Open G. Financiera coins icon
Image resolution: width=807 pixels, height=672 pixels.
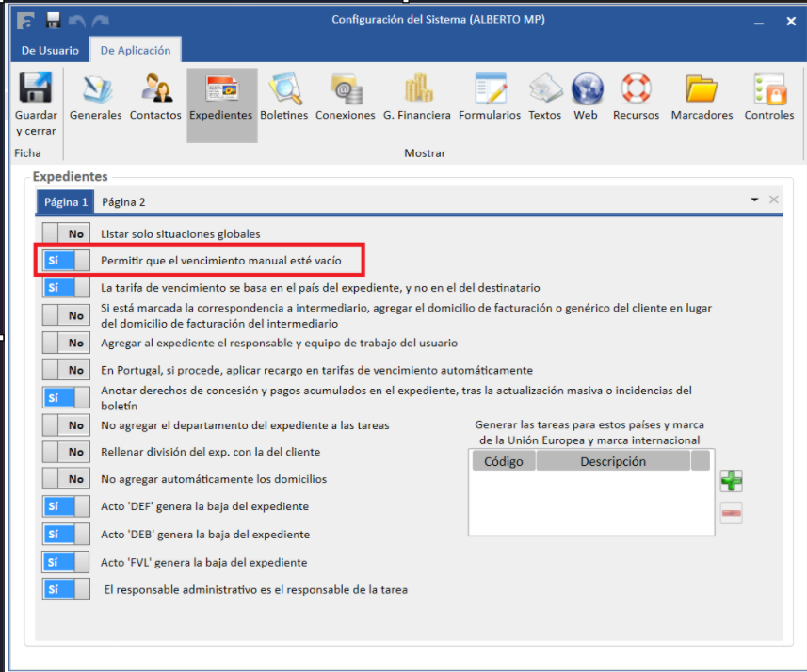(x=416, y=90)
